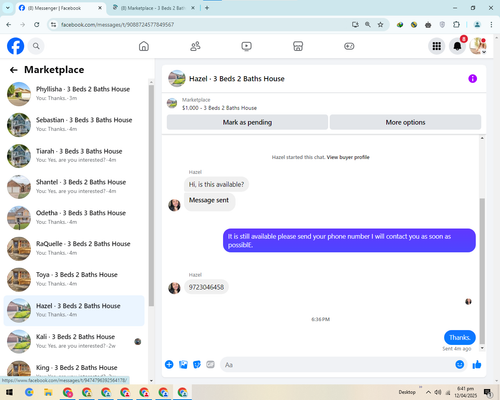
Task: Switch to the Marketplace - 3 Beds browser tab
Action: (x=153, y=8)
